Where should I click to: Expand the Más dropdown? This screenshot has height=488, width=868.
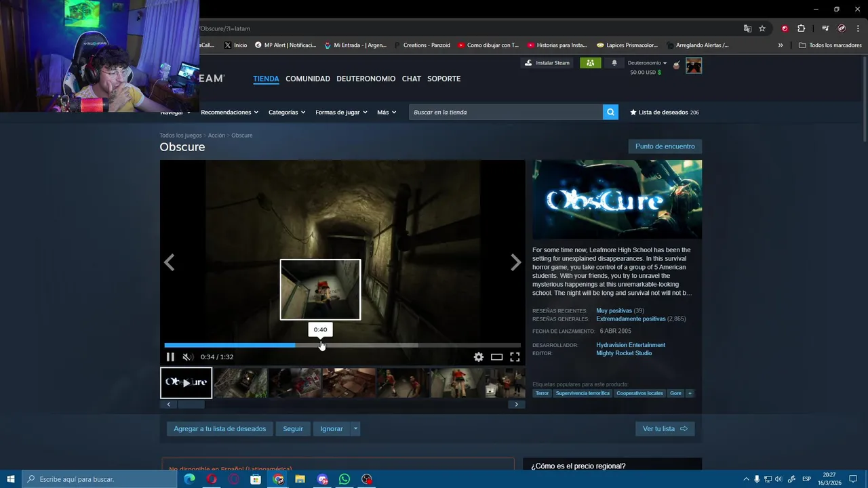[387, 113]
